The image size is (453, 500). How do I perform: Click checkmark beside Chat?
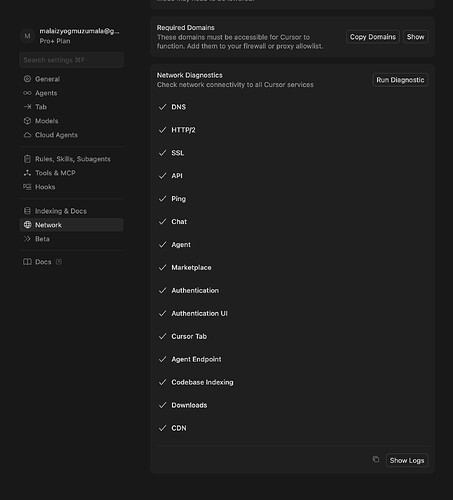[162, 222]
